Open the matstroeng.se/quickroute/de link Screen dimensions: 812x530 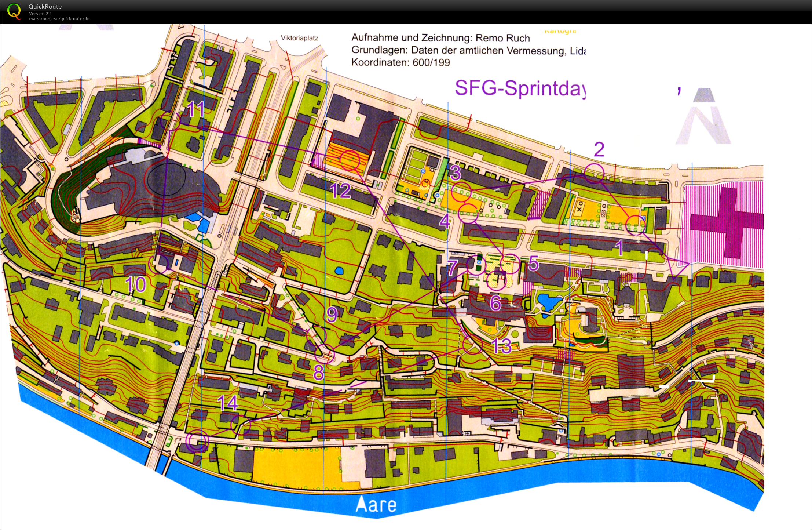pos(59,19)
